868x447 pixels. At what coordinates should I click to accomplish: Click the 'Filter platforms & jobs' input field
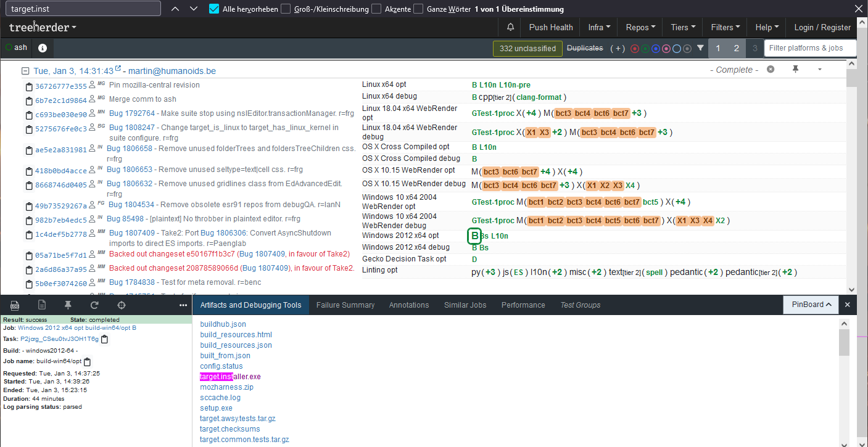coord(810,48)
